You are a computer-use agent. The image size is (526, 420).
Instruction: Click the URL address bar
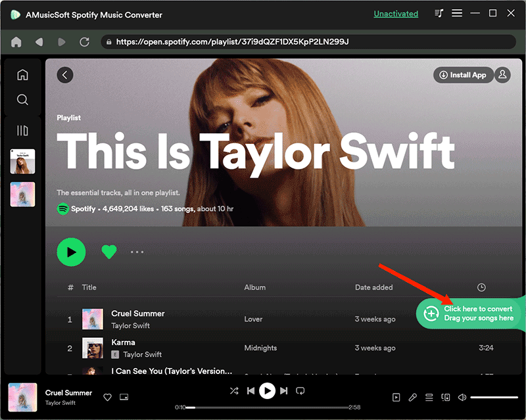point(308,42)
